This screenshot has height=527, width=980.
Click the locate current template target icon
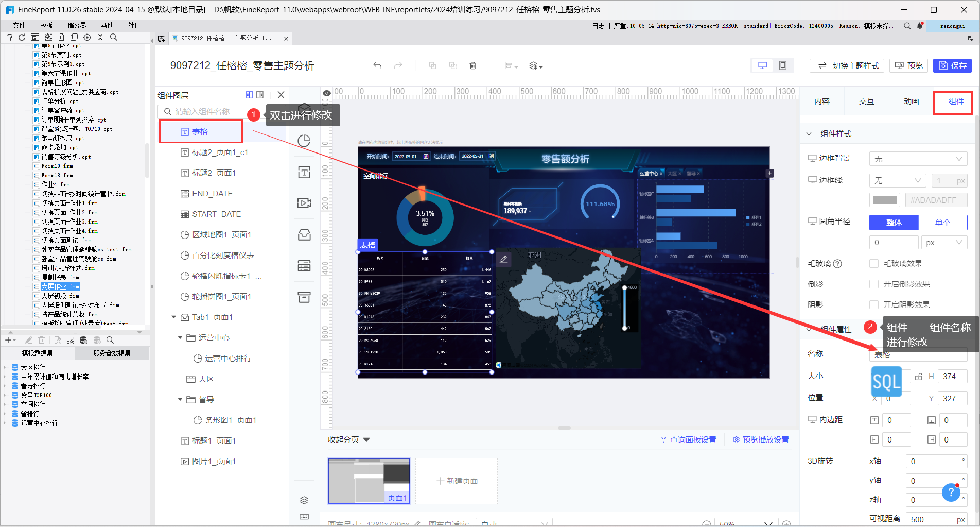(x=87, y=37)
